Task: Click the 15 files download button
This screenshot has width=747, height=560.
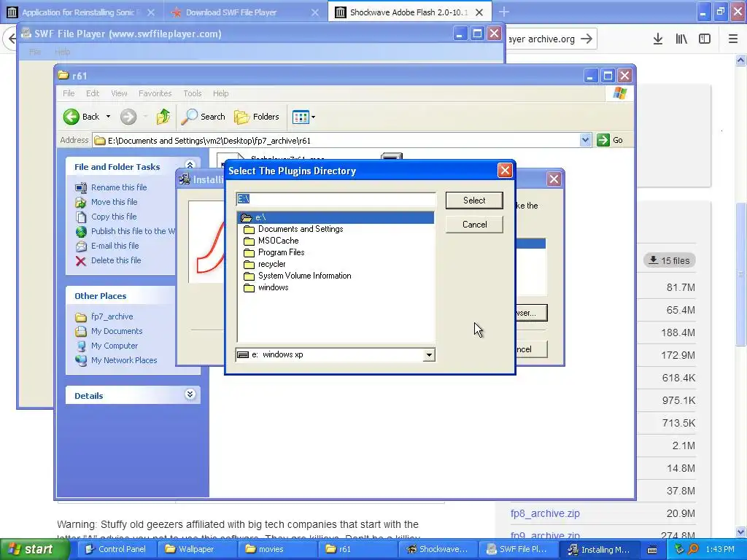Action: point(670,260)
